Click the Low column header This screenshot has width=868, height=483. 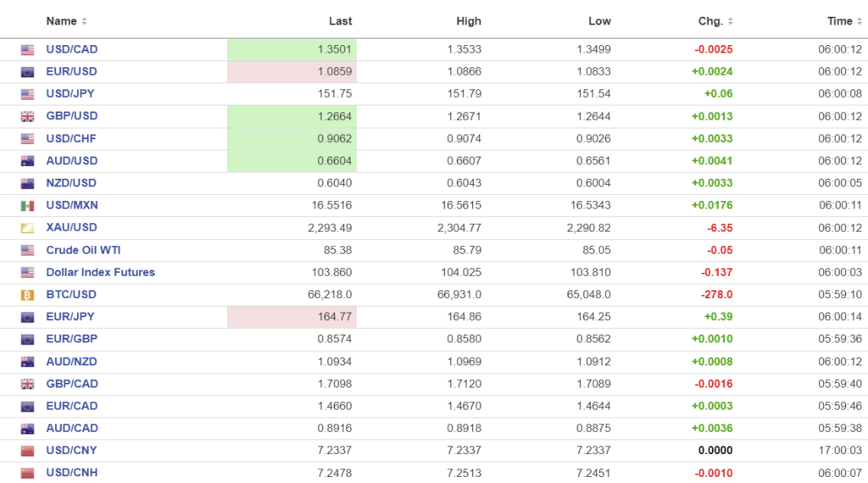(599, 21)
